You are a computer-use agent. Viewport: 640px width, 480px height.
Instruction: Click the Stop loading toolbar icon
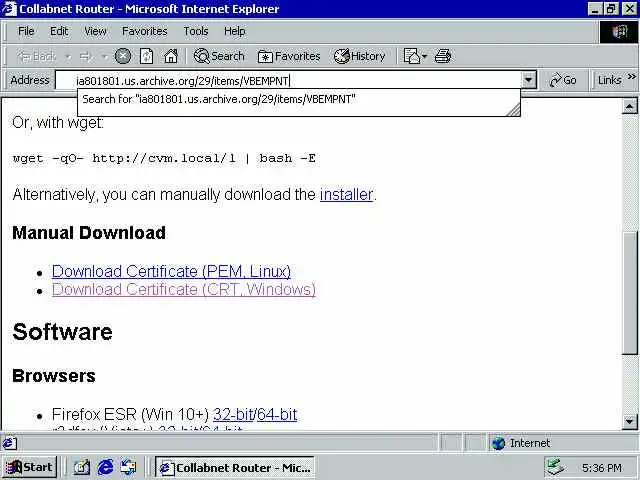[122, 56]
